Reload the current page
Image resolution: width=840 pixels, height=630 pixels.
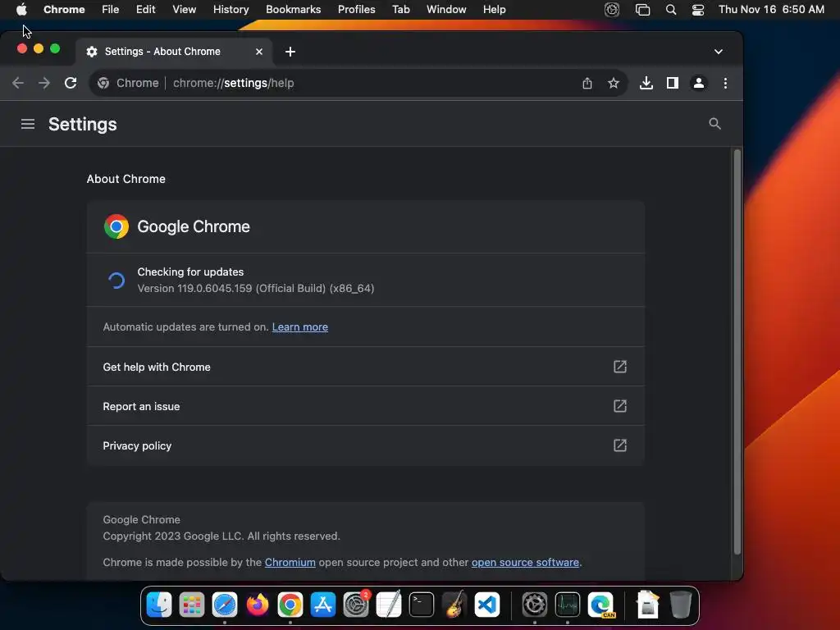[71, 83]
